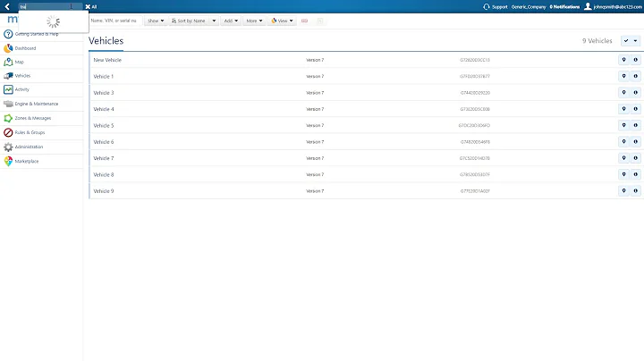Open the Add dropdown
This screenshot has height=361, width=644.
pyautogui.click(x=231, y=21)
